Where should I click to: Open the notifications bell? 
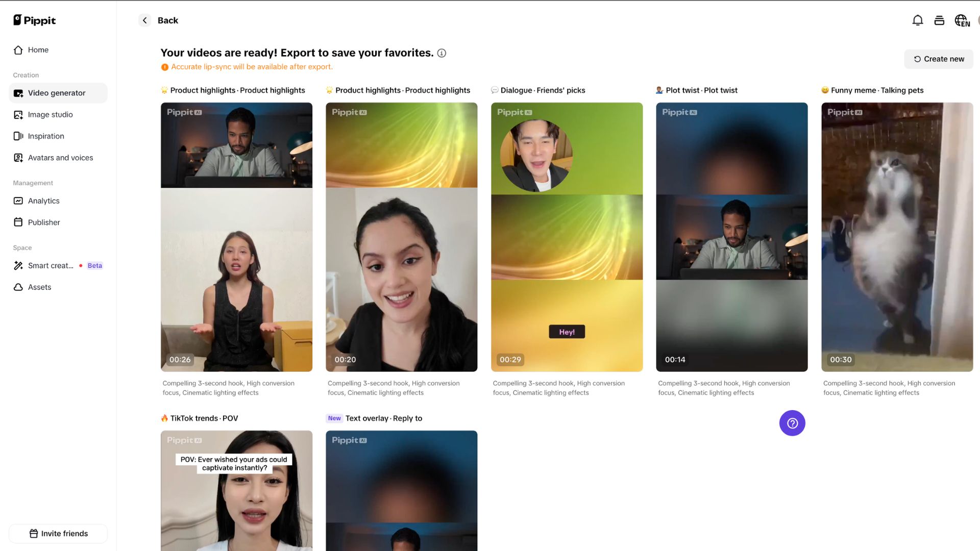tap(917, 20)
